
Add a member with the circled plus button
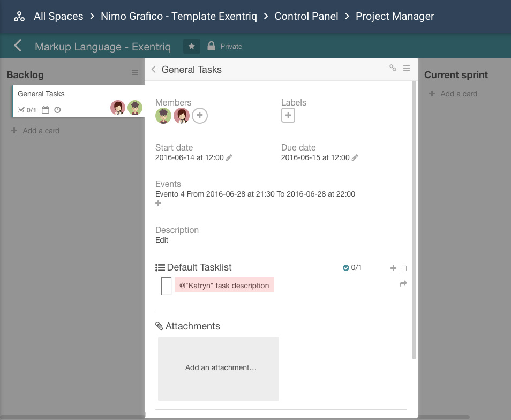pyautogui.click(x=200, y=115)
